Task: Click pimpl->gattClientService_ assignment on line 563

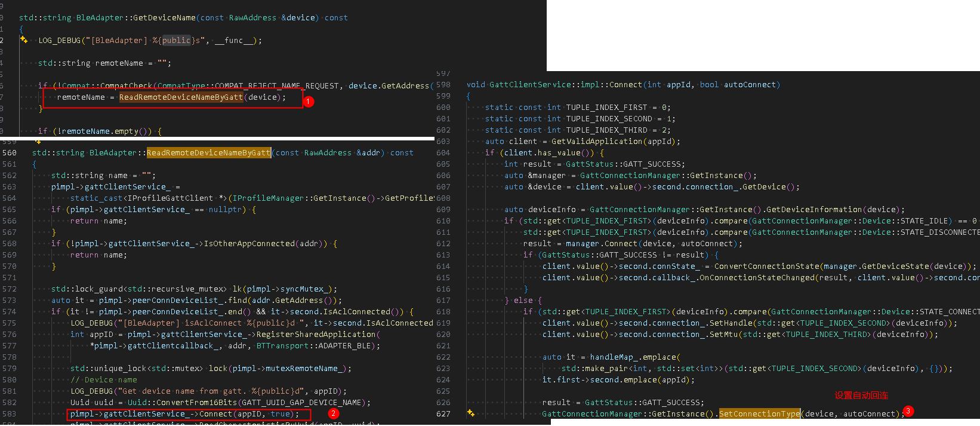Action: point(116,186)
